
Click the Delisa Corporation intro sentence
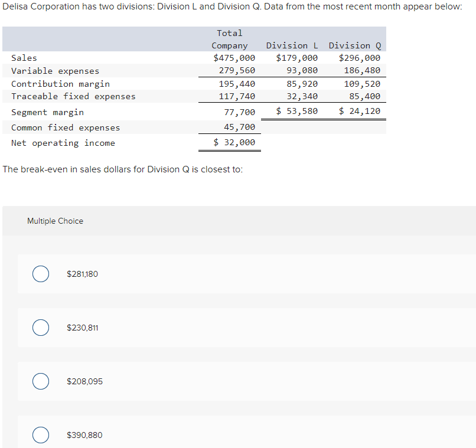232,6
